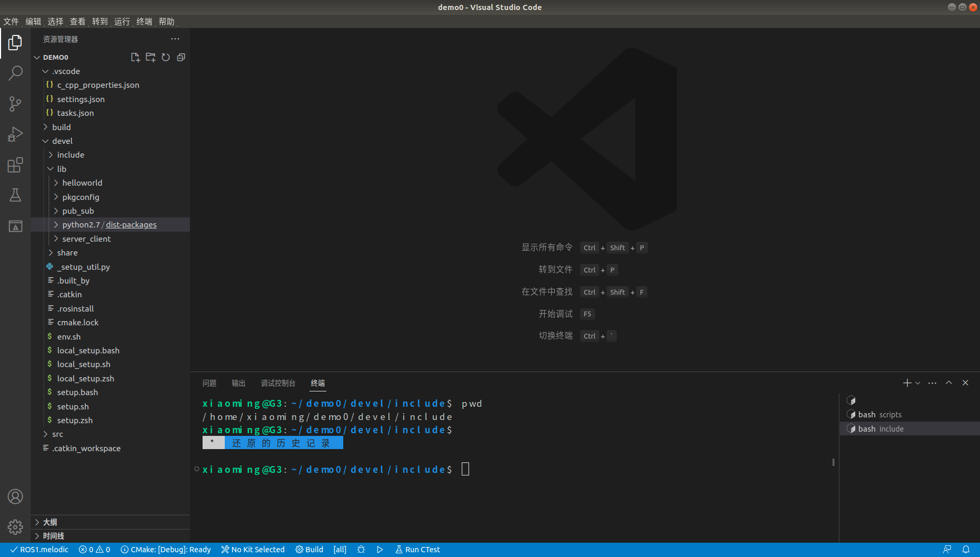Open the local_setup.bash file
This screenshot has height=557, width=980.
pos(110,350)
